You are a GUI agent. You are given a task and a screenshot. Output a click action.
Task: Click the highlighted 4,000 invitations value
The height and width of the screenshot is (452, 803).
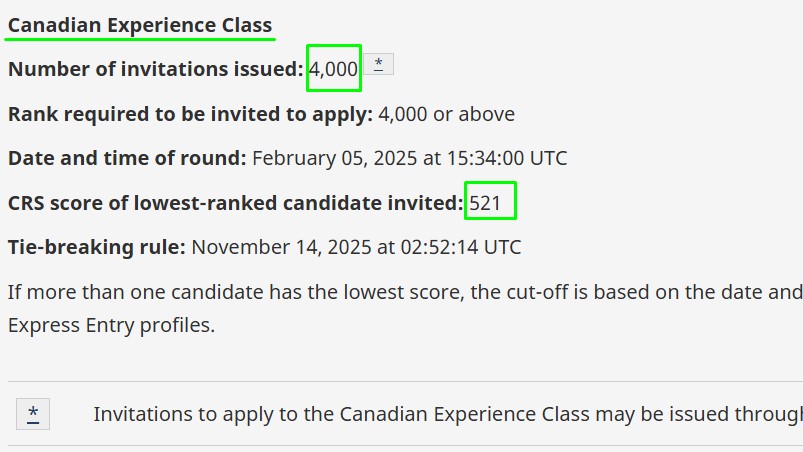coord(333,69)
